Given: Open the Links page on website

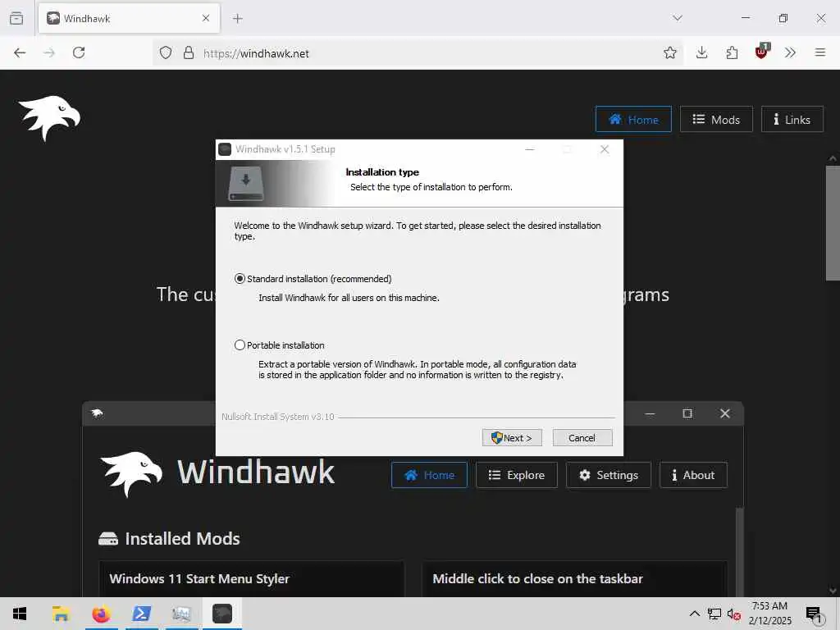Looking at the screenshot, I should [792, 120].
